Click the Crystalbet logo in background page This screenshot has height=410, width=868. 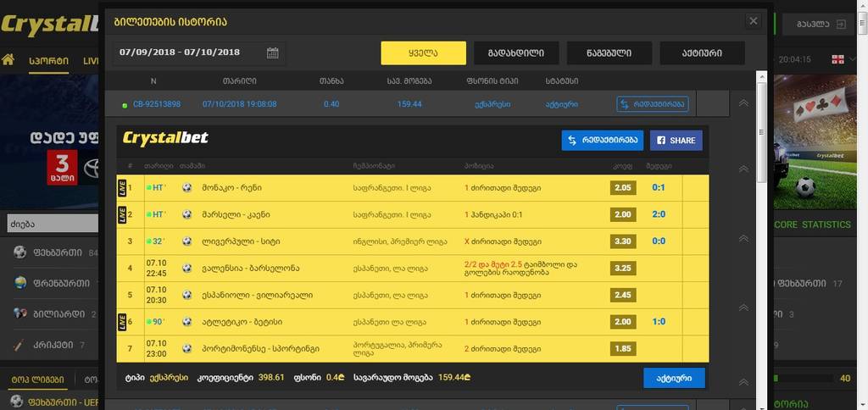pos(50,25)
